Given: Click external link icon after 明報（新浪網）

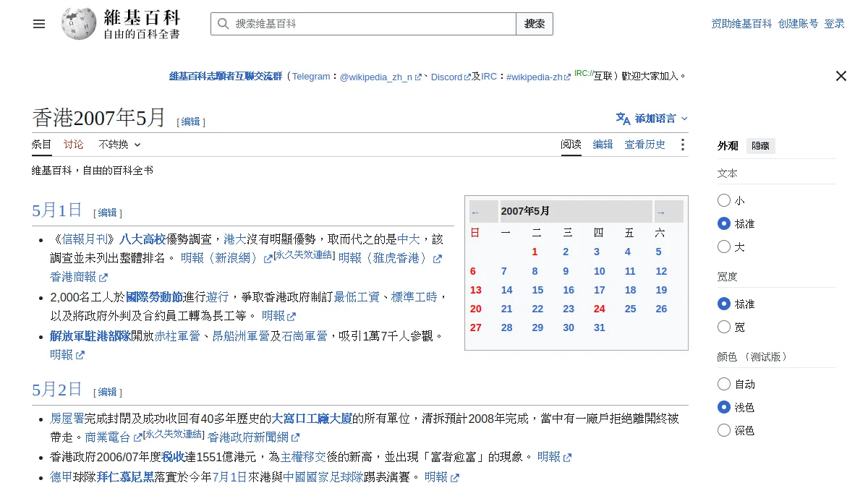Looking at the screenshot, I should 268,258.
